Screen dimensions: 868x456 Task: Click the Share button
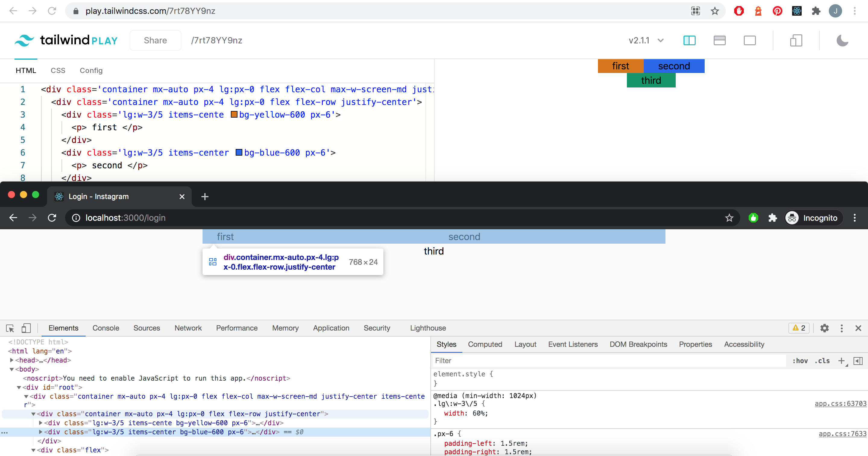click(155, 40)
